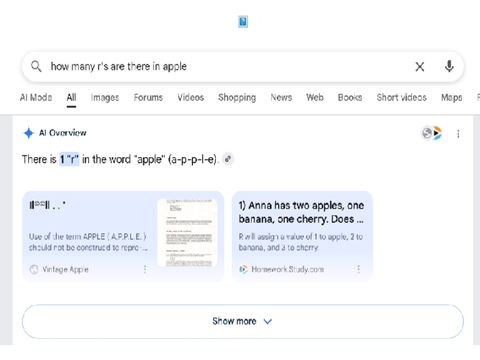Click the source favicons cluster

pyautogui.click(x=432, y=133)
